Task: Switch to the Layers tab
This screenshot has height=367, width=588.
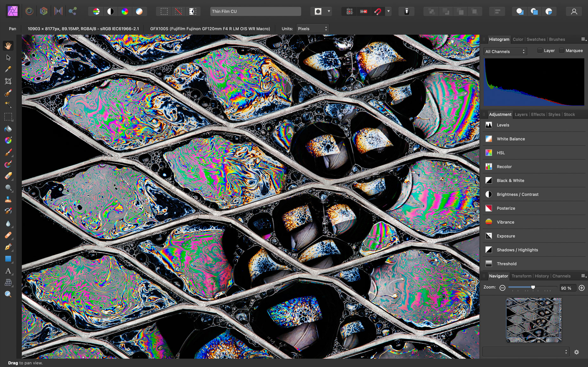Action: pos(521,114)
